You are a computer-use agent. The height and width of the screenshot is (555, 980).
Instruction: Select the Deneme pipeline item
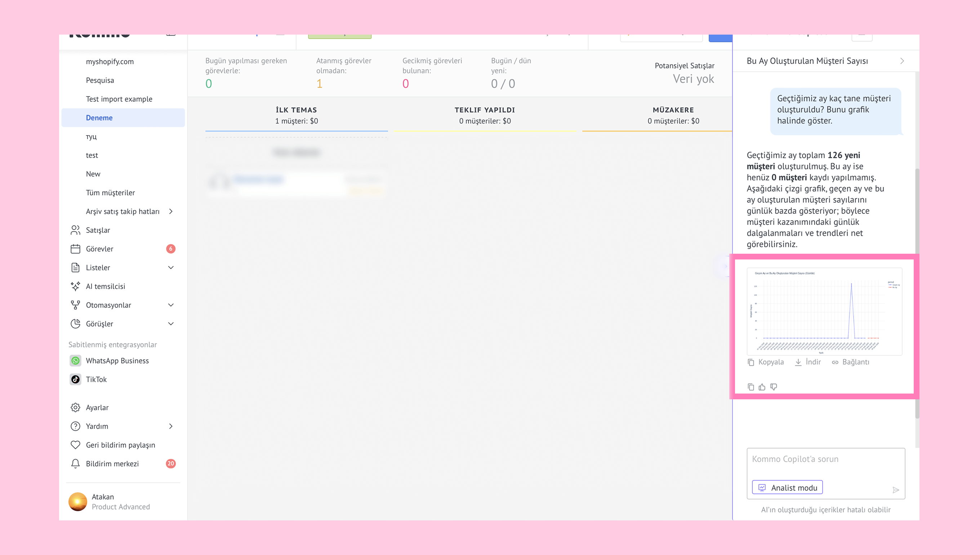pos(99,118)
